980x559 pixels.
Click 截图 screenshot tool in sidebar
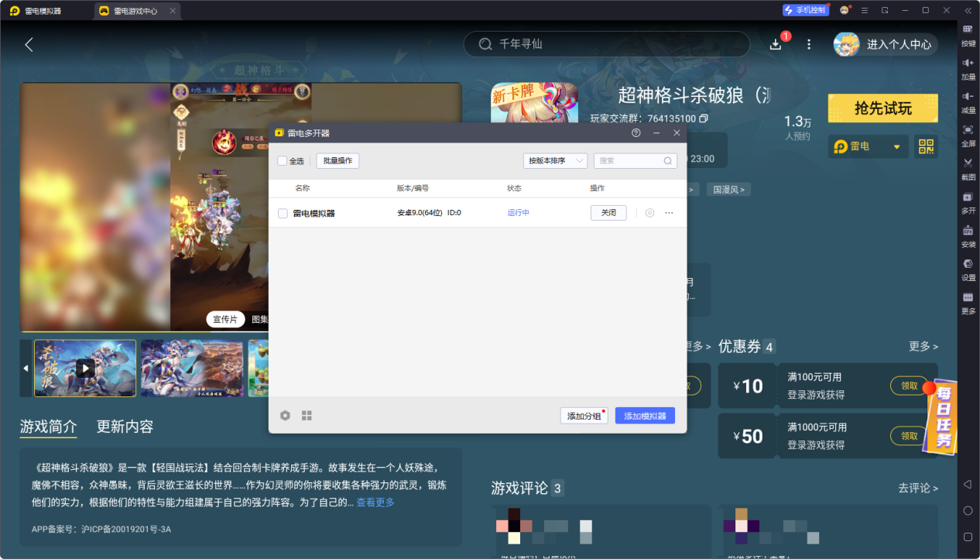[968, 168]
